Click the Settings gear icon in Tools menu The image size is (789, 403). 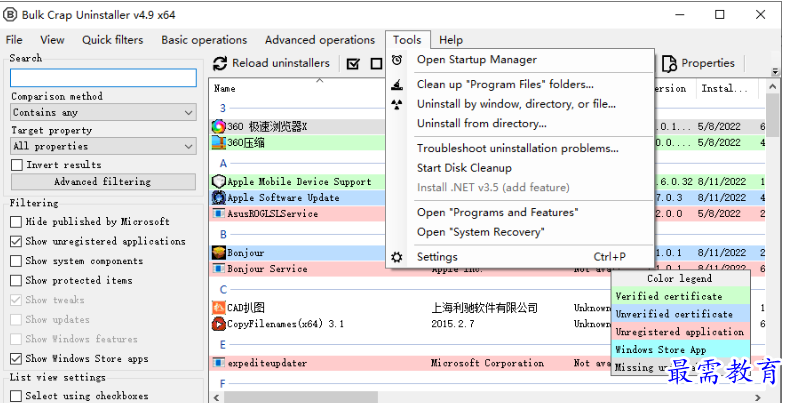pos(397,257)
